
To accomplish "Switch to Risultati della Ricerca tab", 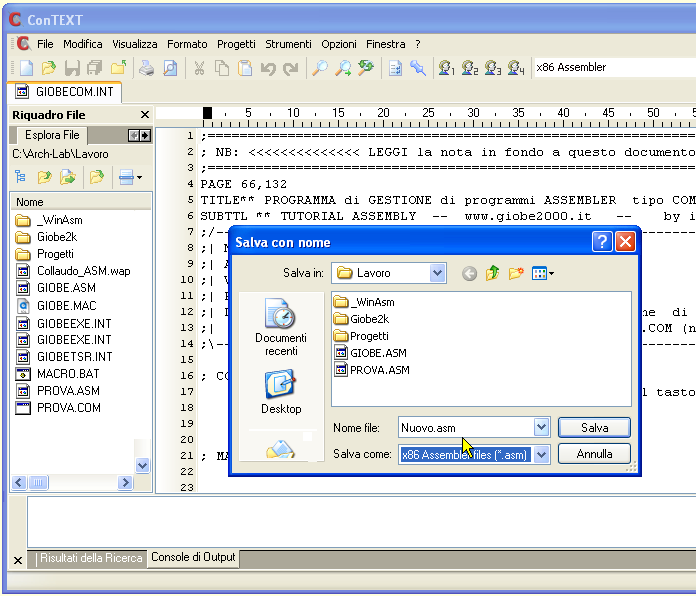I will (x=91, y=558).
